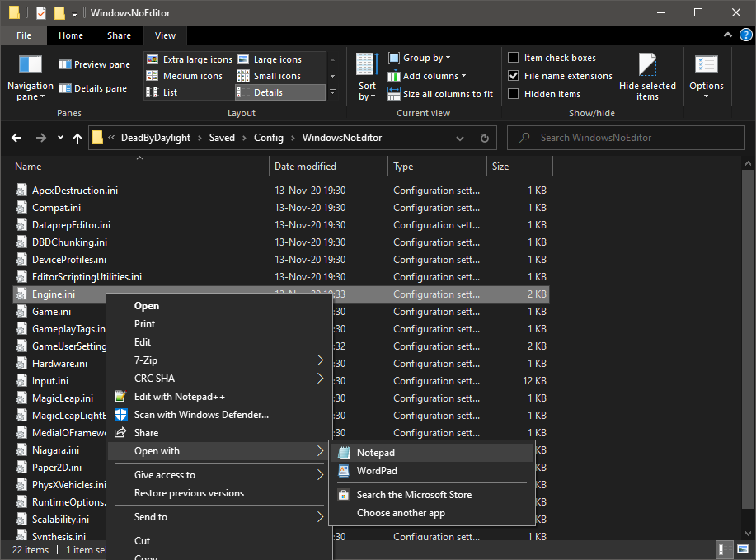Toggle the Preview pane button
Viewport: 756px width, 560px height.
(95, 64)
